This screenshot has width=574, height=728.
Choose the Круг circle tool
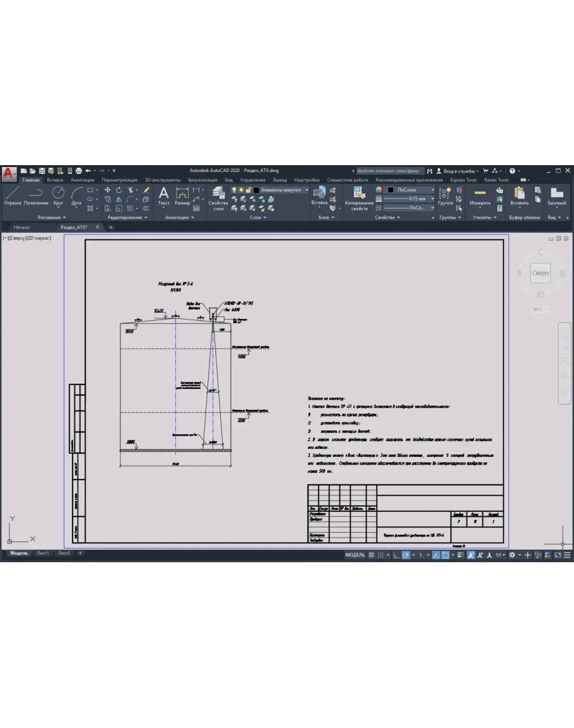58,196
